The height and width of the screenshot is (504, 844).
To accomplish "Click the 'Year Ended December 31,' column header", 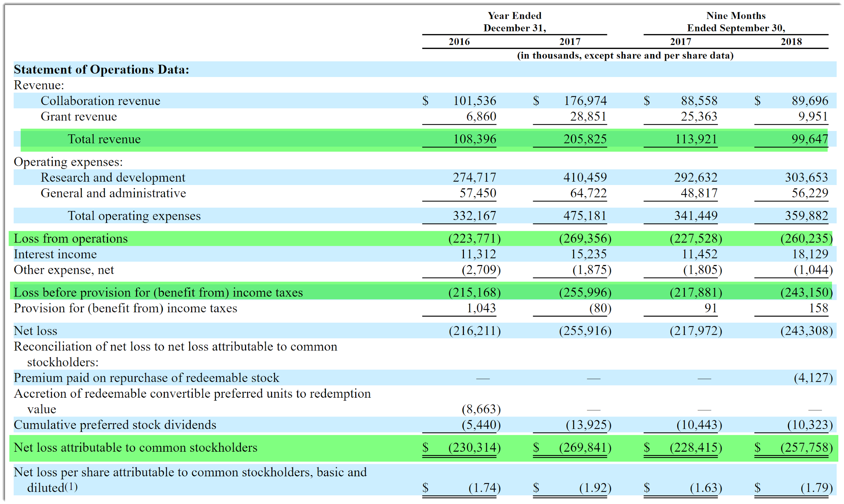I will [515, 22].
